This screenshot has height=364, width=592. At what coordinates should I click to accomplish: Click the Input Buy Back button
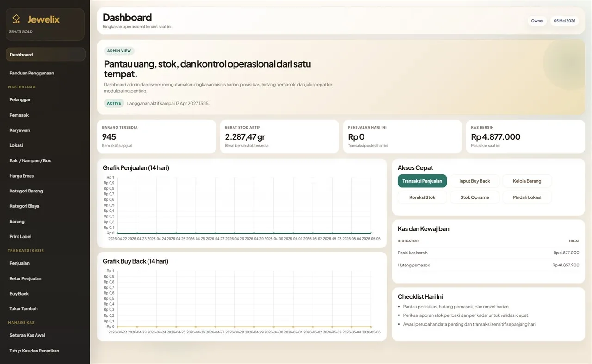point(475,181)
